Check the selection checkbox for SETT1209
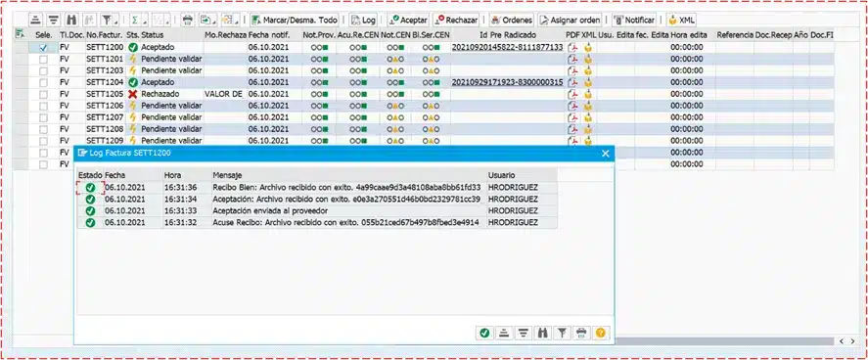 point(43,141)
